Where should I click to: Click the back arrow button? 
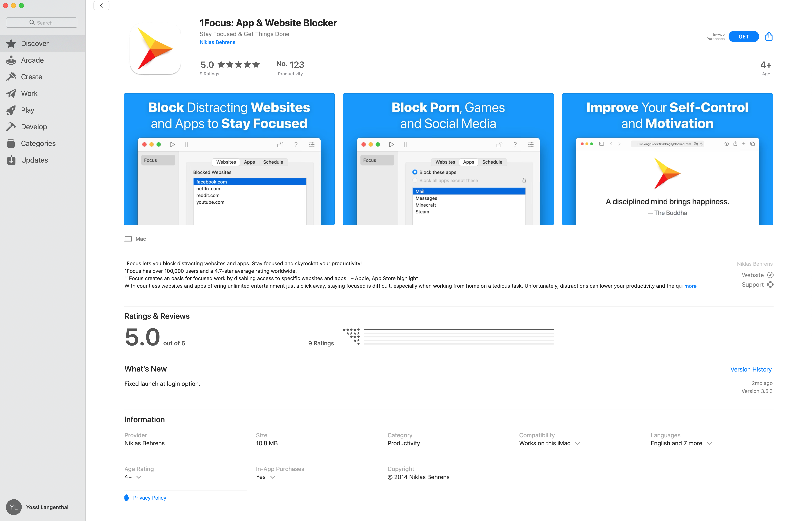pos(101,5)
